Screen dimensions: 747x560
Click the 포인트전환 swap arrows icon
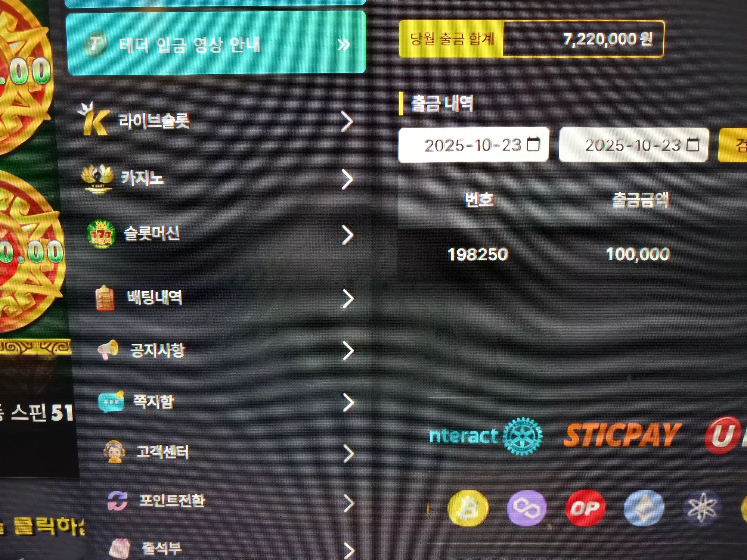118,500
